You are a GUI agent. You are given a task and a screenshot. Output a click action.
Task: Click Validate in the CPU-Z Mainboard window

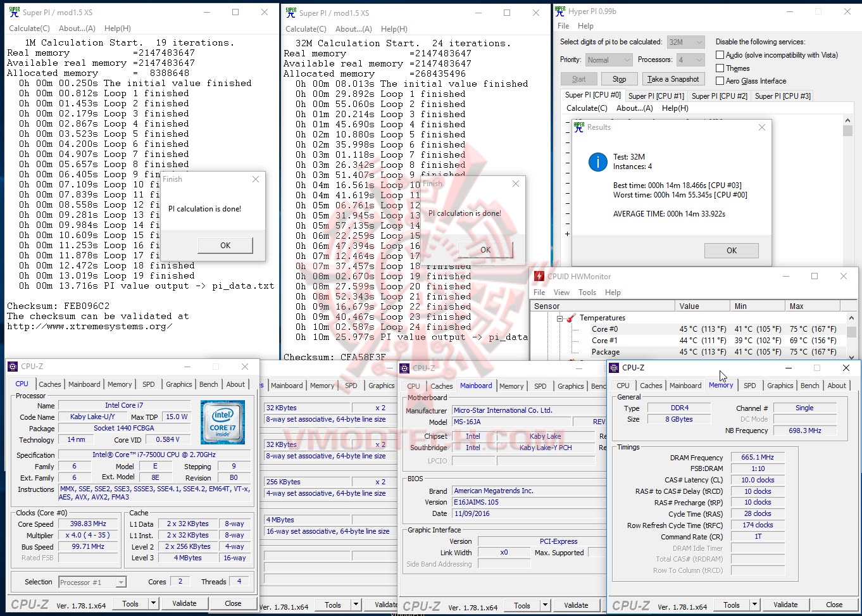coord(576,606)
